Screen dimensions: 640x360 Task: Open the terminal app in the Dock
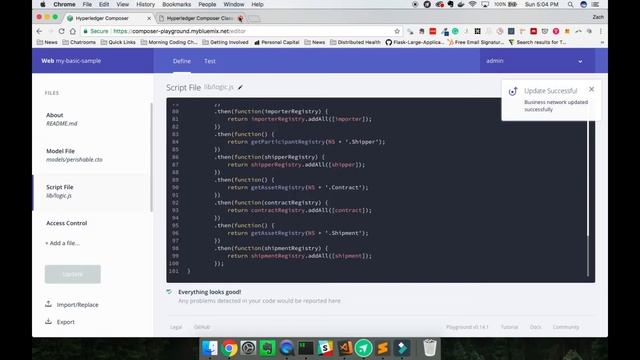click(x=306, y=348)
